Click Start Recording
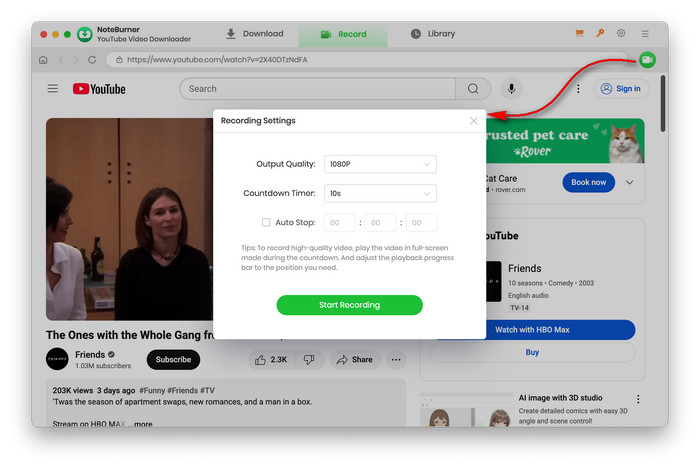700x469 pixels. (350, 305)
